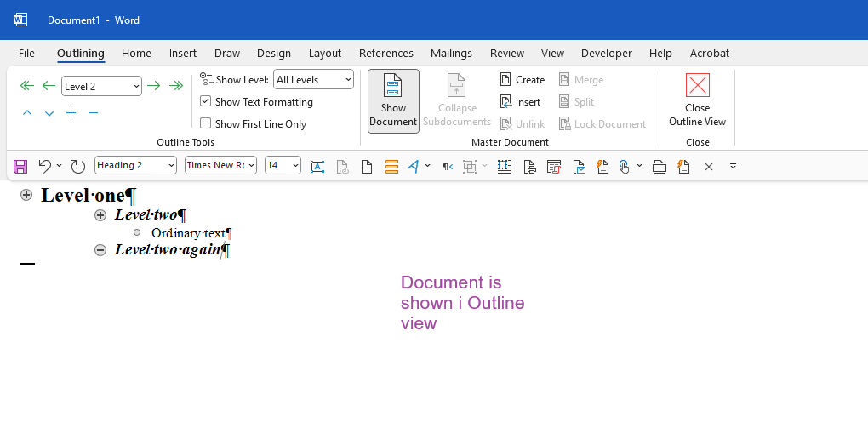Open Customize Quick Access Toolbar dropdown
This screenshot has height=428, width=868.
click(x=733, y=166)
